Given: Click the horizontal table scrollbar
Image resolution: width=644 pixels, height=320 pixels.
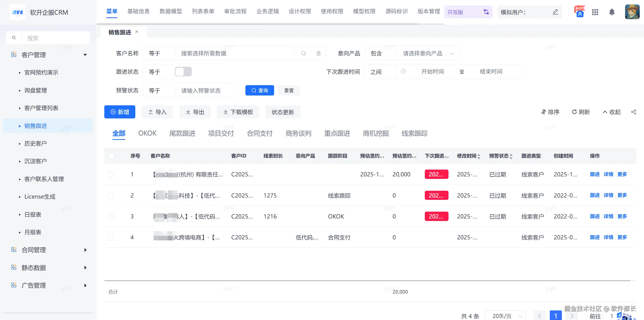Looking at the screenshot, I should click(x=367, y=280).
